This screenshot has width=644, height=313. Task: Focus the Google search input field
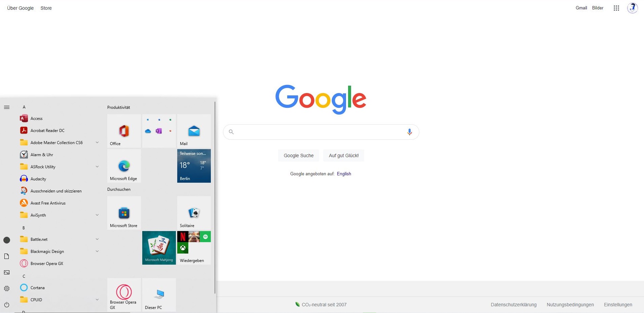(321, 132)
